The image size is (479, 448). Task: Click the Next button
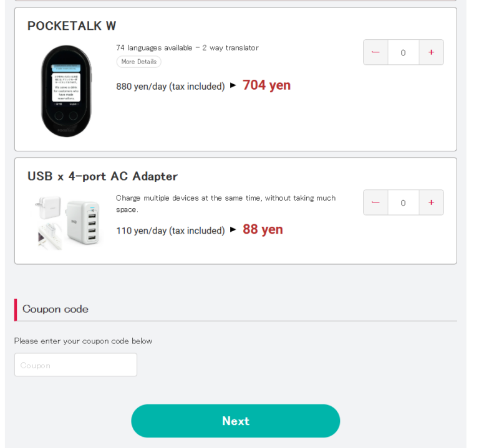(235, 421)
